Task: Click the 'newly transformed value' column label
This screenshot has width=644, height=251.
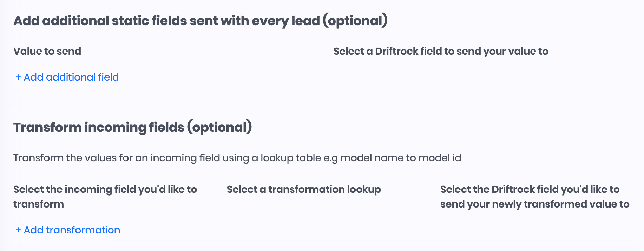Action: pyautogui.click(x=535, y=197)
